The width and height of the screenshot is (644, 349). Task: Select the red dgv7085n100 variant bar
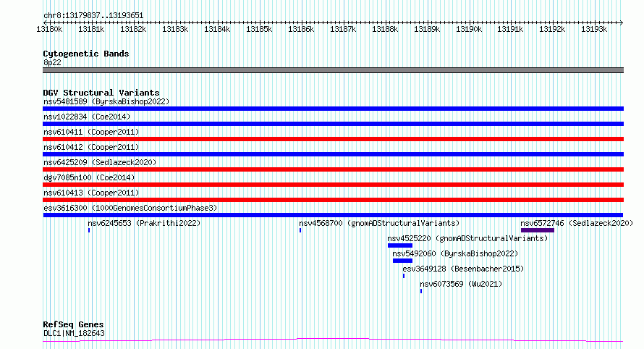(333, 185)
